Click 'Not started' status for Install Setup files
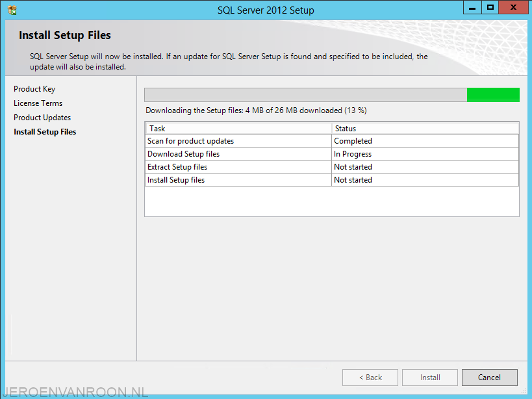Viewport: 532px width, 399px height. click(x=425, y=179)
